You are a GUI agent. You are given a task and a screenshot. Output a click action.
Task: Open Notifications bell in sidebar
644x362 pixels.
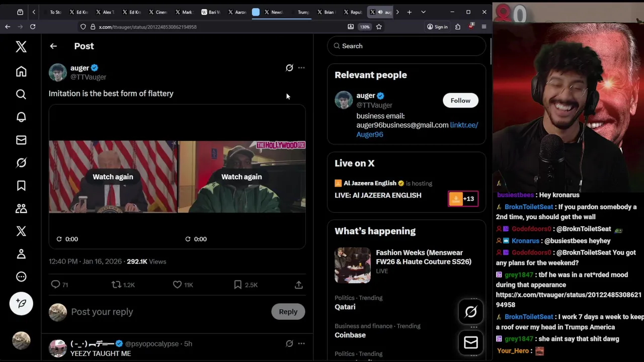[x=21, y=117]
